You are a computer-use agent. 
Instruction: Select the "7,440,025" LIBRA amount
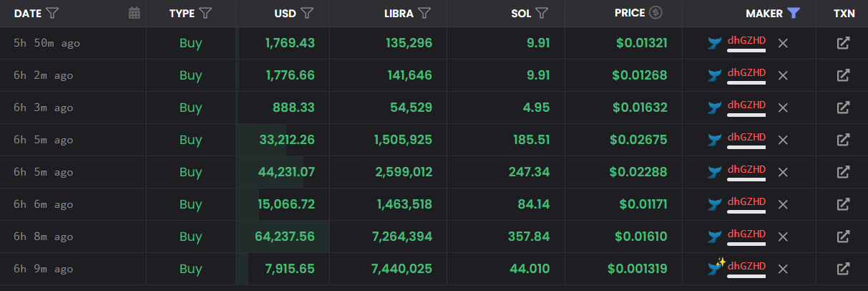point(402,269)
